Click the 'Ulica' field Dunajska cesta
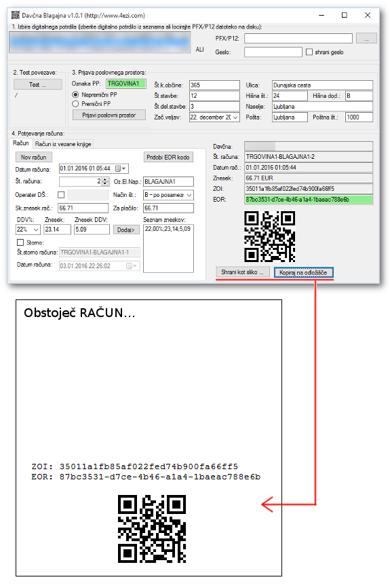 pos(322,85)
